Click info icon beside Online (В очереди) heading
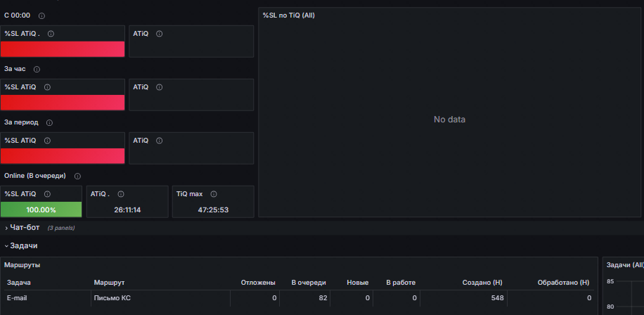This screenshot has height=315, width=644. [77, 176]
